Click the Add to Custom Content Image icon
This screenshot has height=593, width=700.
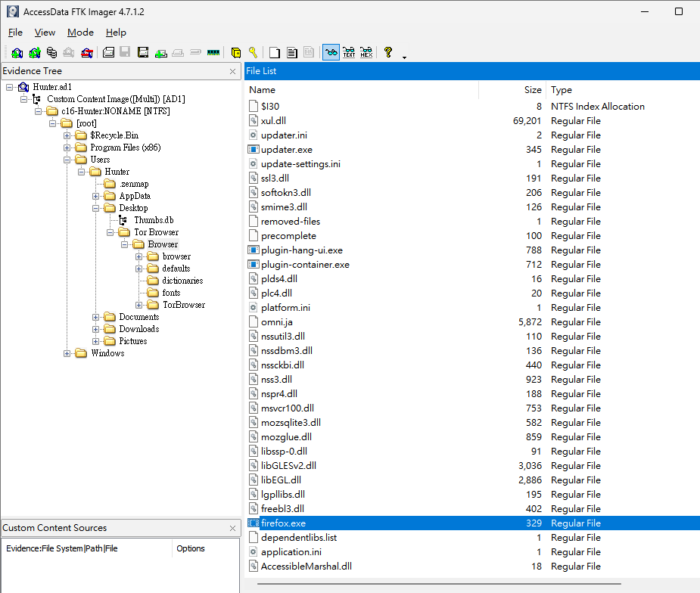pyautogui.click(x=160, y=53)
